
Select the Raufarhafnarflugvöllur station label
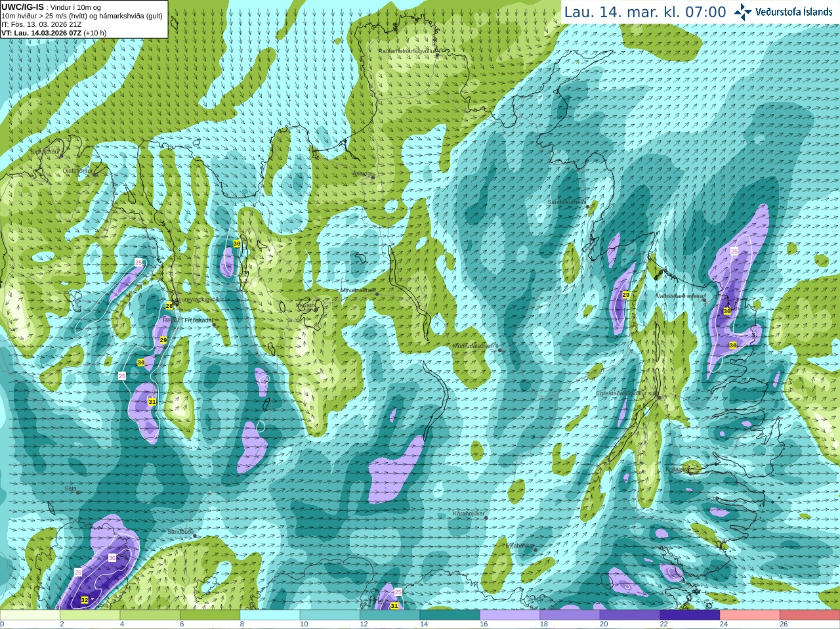coord(407,51)
